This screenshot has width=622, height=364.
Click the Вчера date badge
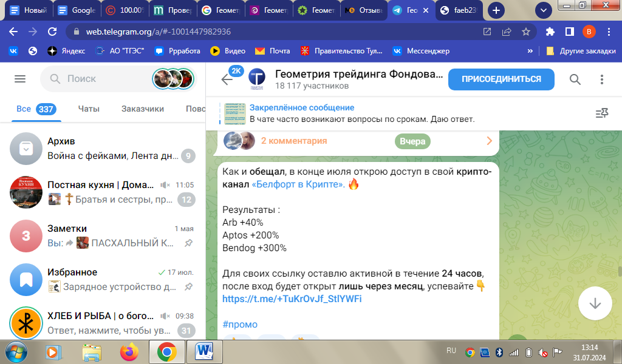tap(412, 141)
